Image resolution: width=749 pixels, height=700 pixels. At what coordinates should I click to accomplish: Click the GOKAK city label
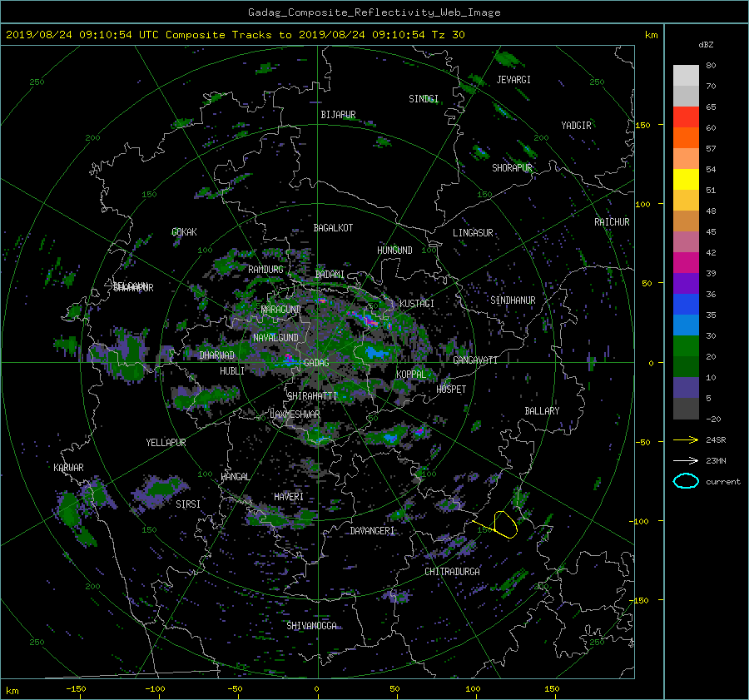coord(185,232)
